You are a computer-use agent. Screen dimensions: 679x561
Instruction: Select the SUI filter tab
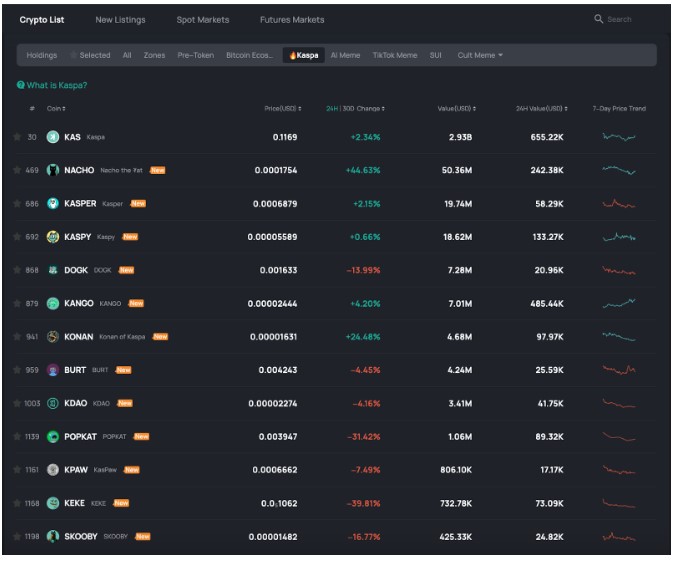436,55
